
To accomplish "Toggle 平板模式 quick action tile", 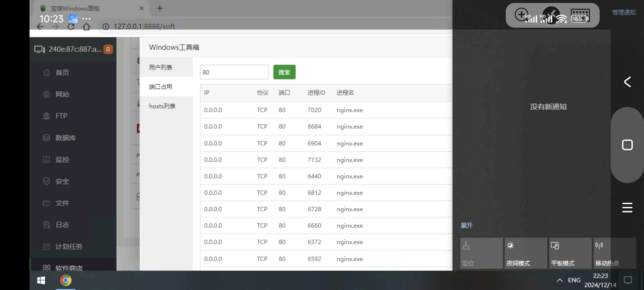I will 570,253.
